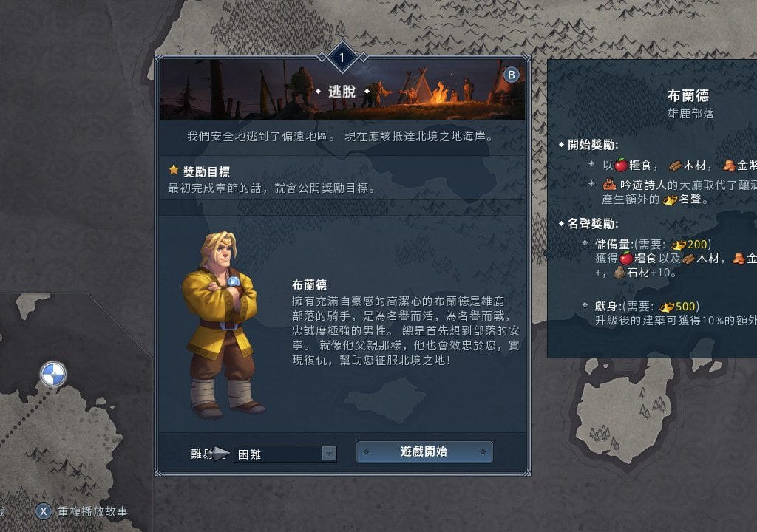
Task: Click 重複播放故事 replay story label
Action: (92, 511)
